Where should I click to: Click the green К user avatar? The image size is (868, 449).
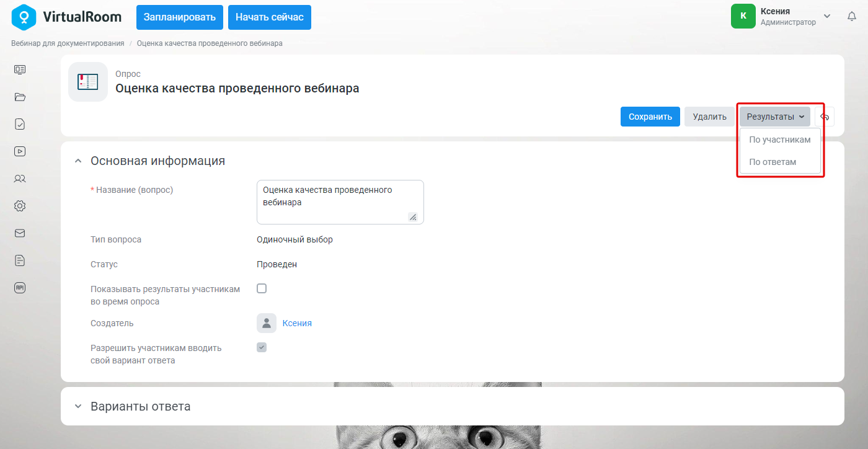(743, 16)
